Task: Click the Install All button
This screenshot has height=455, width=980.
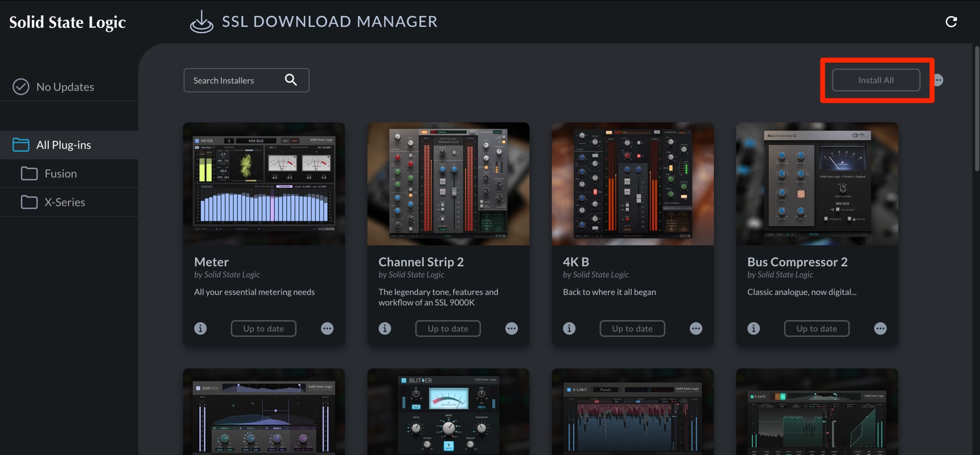Action: pos(876,80)
